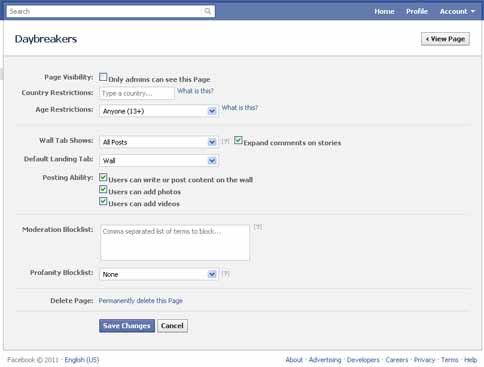Image resolution: width=484 pixels, height=367 pixels.
Task: Toggle Users can add photos
Action: (x=103, y=190)
